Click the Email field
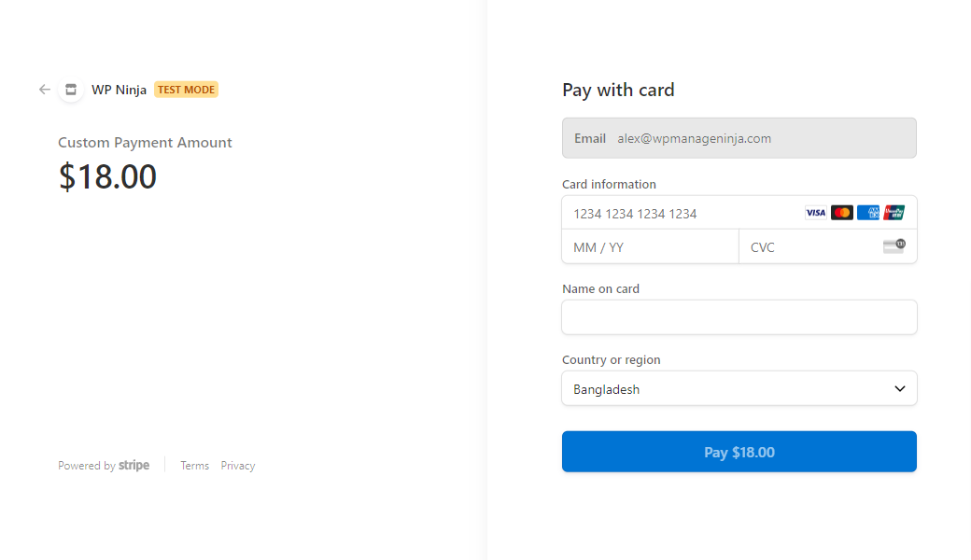The width and height of the screenshot is (971, 560). coord(739,138)
